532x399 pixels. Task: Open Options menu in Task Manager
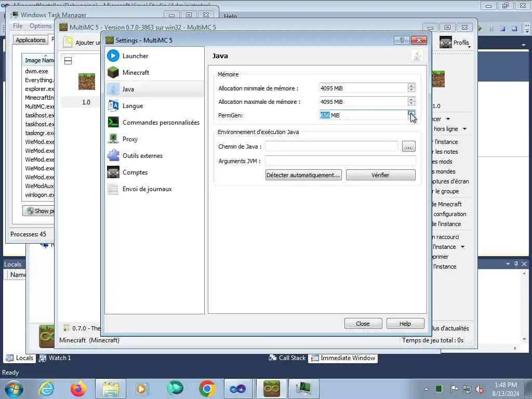[x=41, y=26]
